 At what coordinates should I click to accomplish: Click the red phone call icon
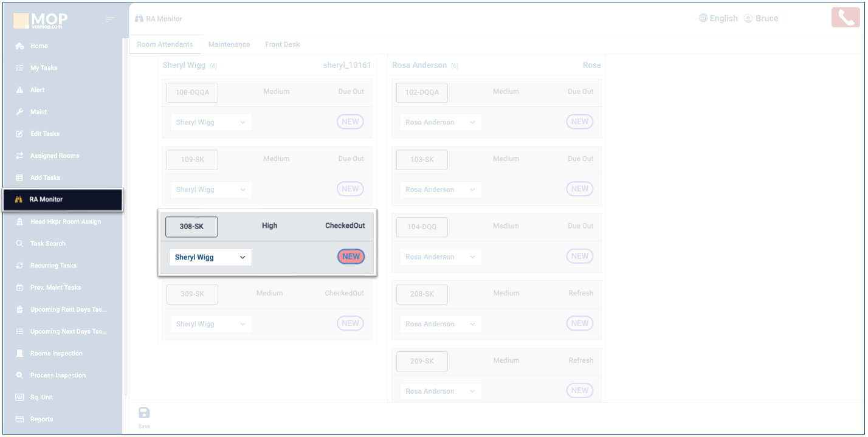pos(846,18)
